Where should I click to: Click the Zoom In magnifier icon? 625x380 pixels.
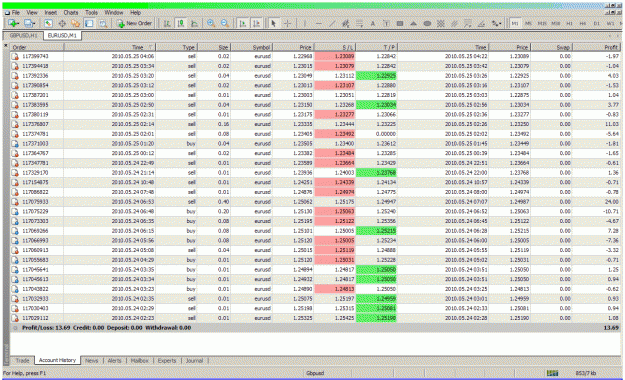tap(211, 24)
